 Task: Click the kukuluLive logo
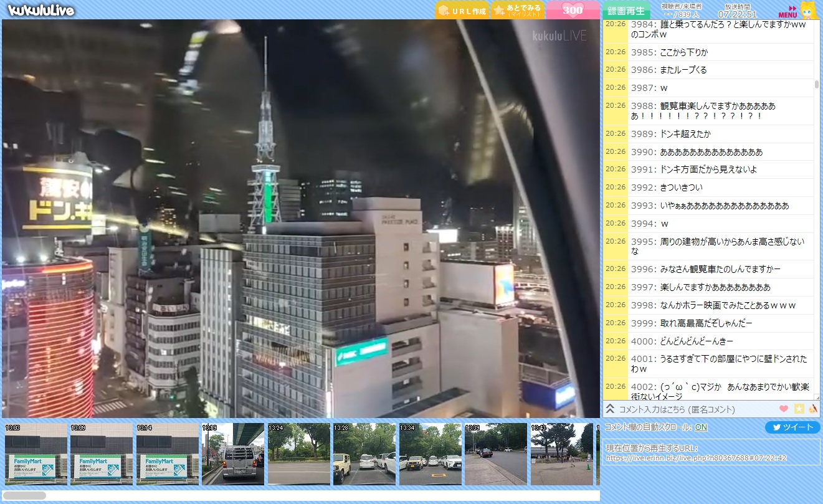[41, 10]
